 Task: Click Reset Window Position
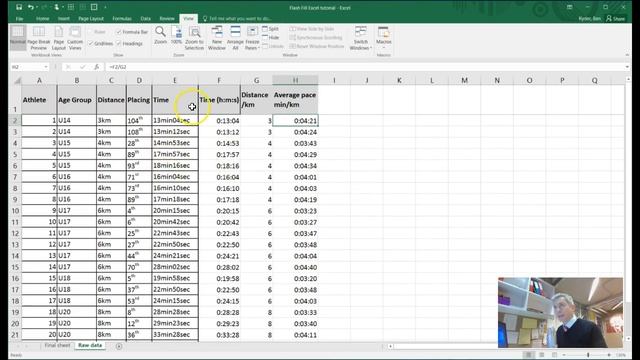pos(317,46)
